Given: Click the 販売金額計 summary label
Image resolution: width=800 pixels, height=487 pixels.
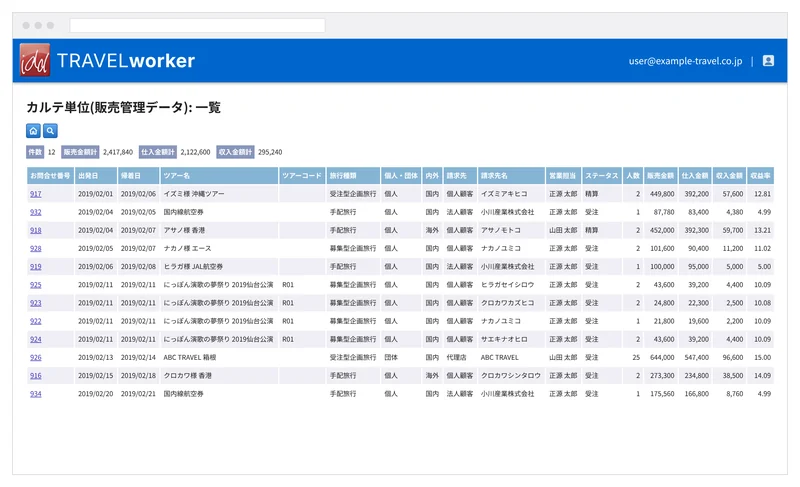Looking at the screenshot, I should [80, 152].
